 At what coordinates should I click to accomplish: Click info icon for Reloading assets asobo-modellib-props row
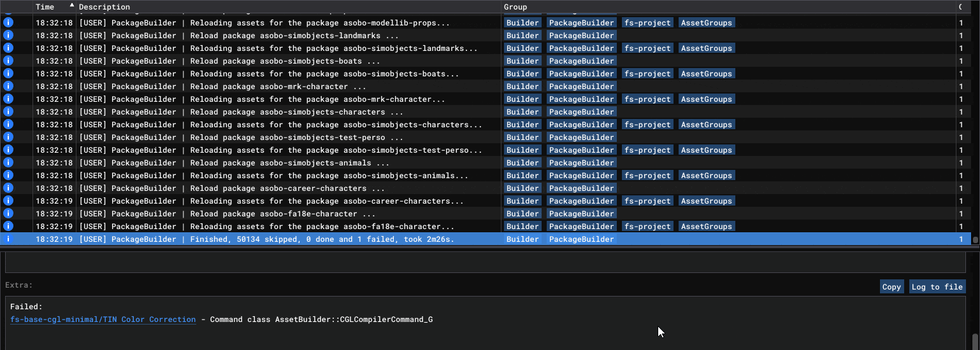(8, 23)
